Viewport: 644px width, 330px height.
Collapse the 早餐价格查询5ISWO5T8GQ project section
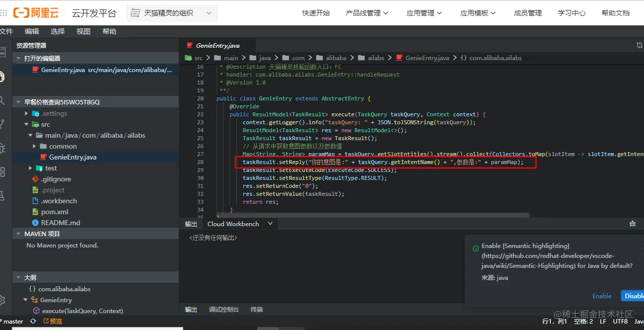pos(19,102)
